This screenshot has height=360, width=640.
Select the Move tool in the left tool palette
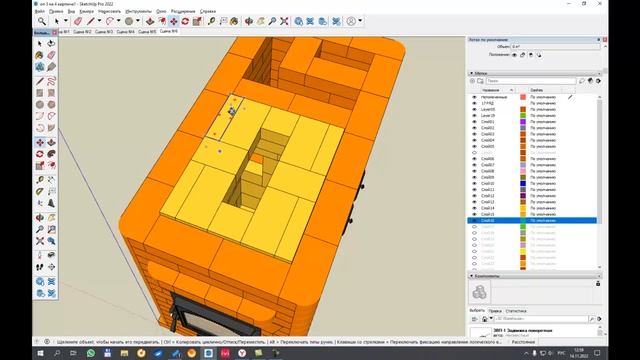(40, 142)
